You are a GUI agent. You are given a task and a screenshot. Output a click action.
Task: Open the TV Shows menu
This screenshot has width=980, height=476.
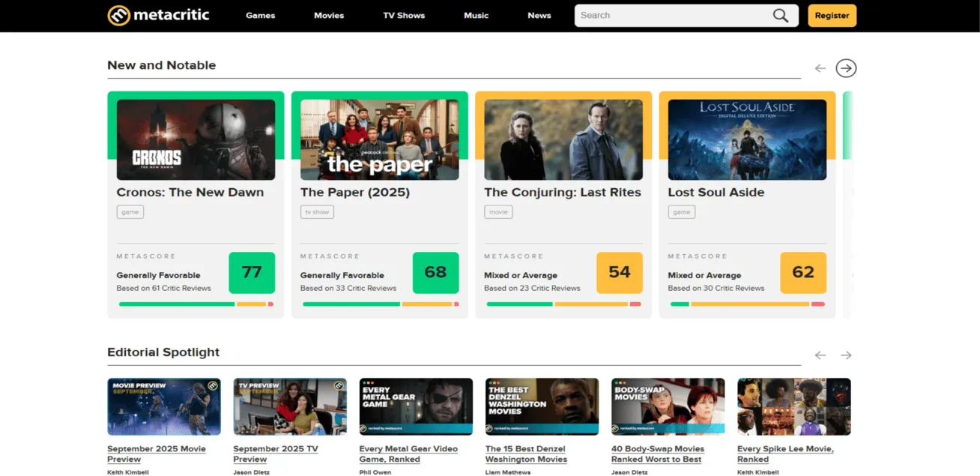point(404,16)
